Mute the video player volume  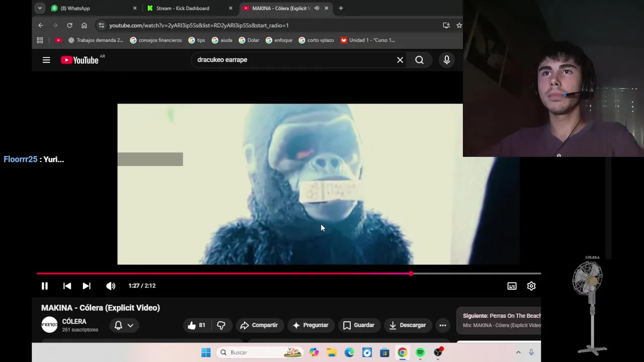(111, 286)
